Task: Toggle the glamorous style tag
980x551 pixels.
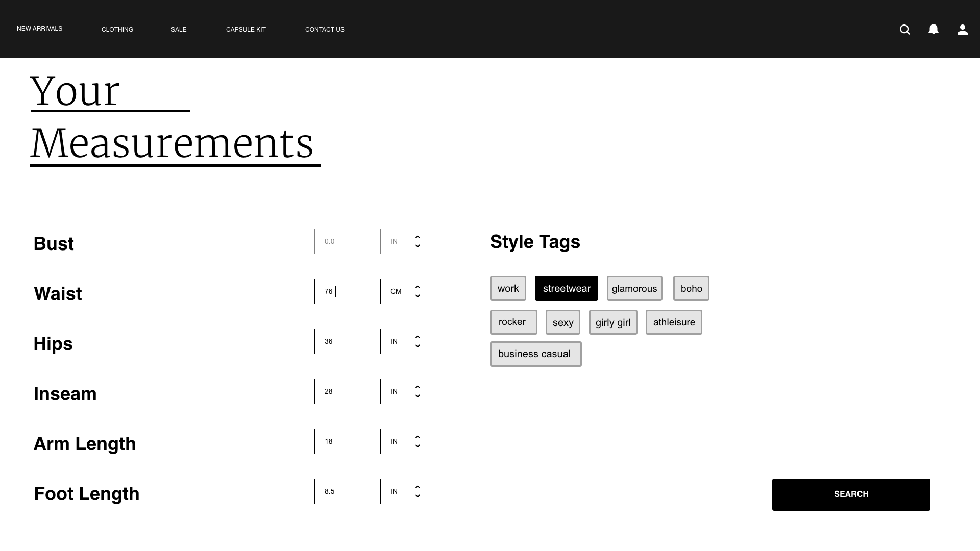Action: pyautogui.click(x=634, y=288)
